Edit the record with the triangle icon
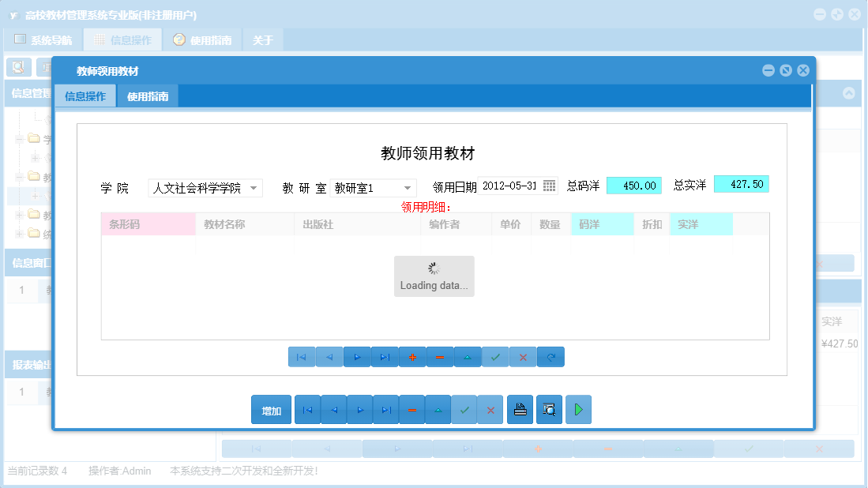868x488 pixels. (x=468, y=357)
